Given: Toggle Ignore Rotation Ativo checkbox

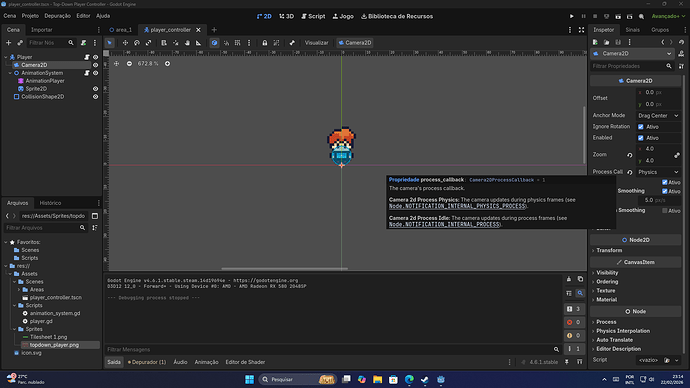Looking at the screenshot, I should click(x=641, y=127).
